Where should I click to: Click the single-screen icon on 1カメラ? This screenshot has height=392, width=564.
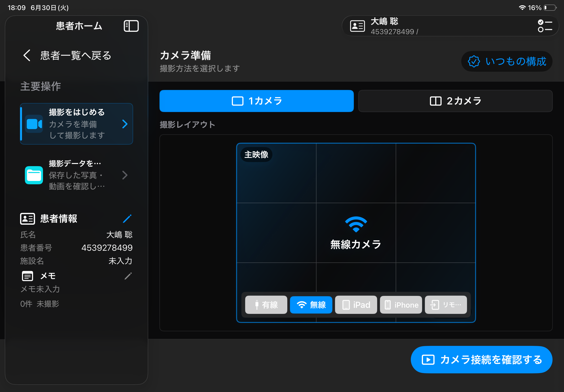238,101
